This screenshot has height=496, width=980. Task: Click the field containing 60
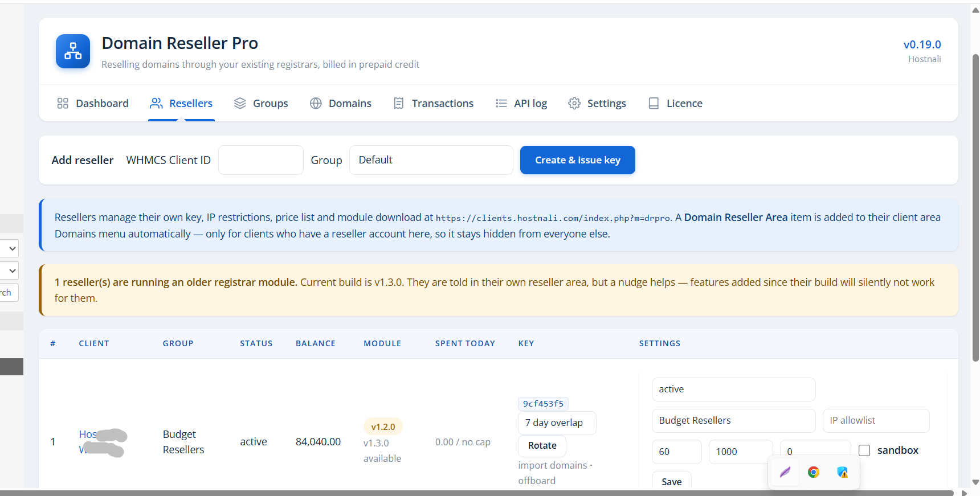(676, 452)
